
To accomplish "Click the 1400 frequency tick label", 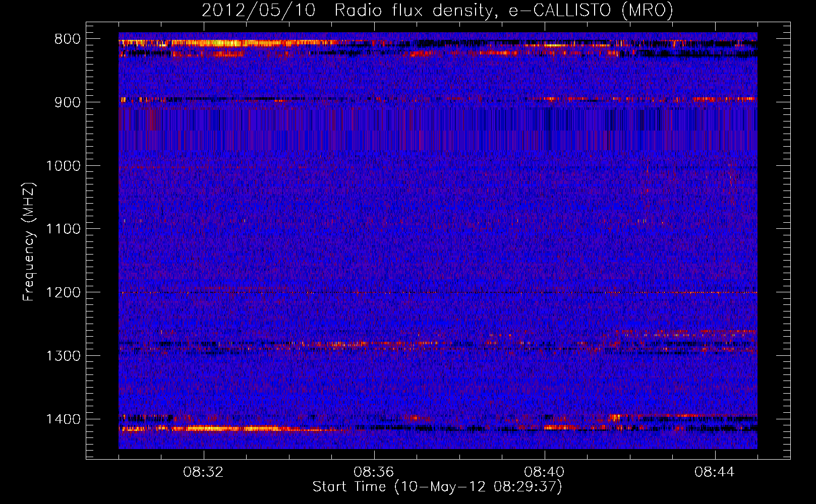I will click(x=63, y=419).
